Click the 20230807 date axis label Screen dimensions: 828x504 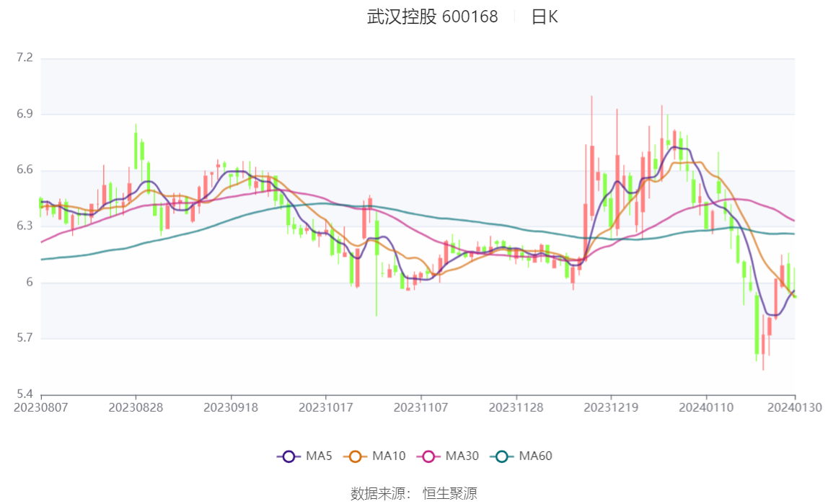click(x=40, y=408)
